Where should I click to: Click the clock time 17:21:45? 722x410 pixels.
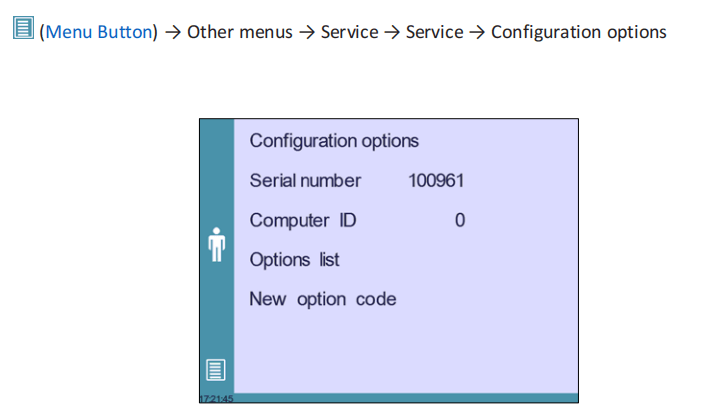[216, 398]
